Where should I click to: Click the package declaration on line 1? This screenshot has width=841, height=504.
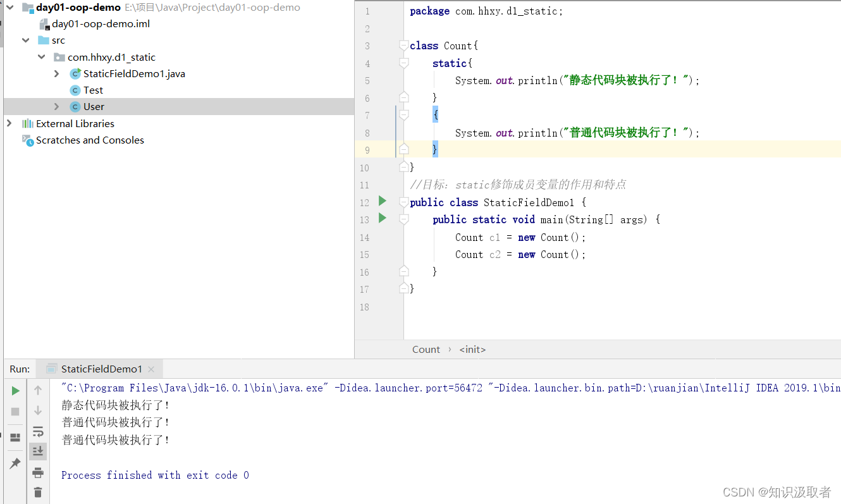tap(486, 11)
